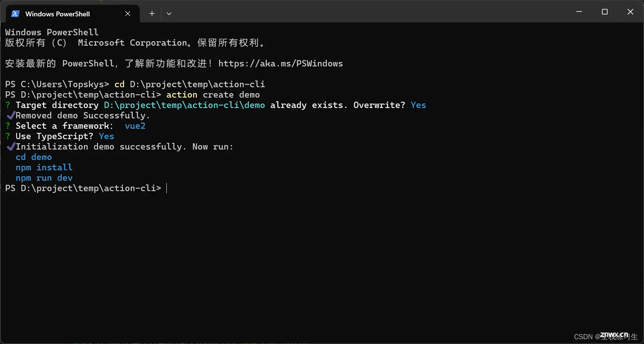Click 'Removed demo Successfully.' line
Screen dimensions: 644x344
(x=82, y=115)
